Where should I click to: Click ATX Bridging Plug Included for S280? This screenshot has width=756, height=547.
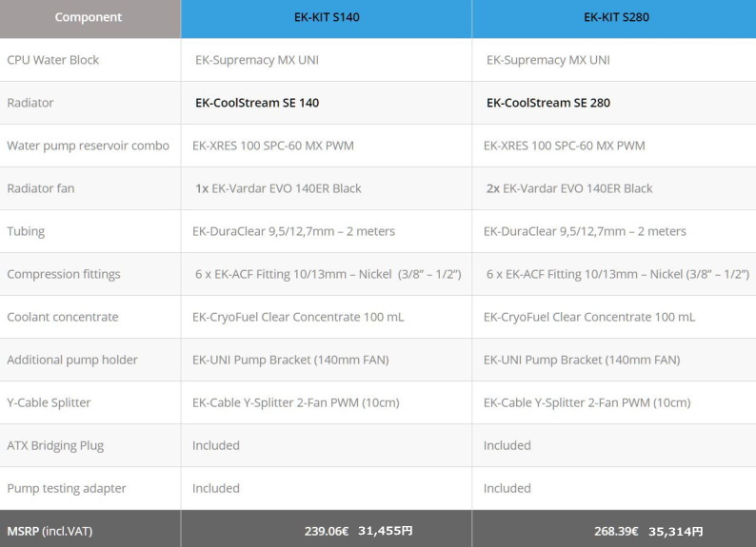pyautogui.click(x=507, y=446)
